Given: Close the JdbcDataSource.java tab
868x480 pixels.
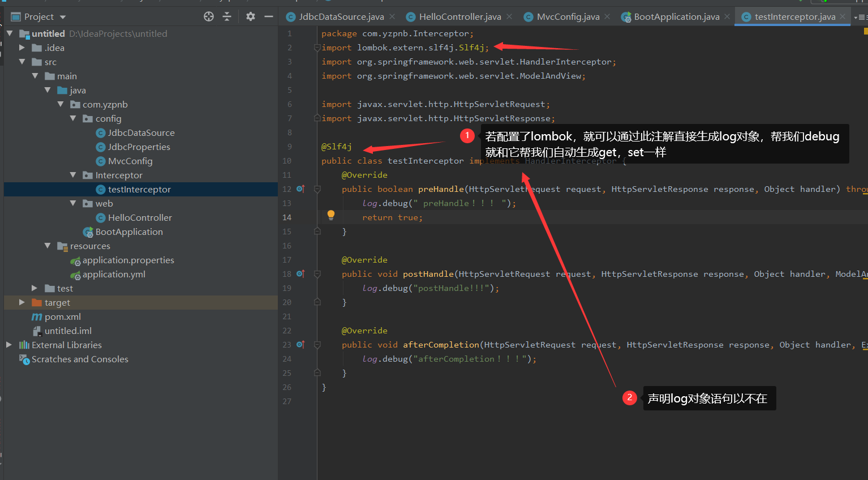Looking at the screenshot, I should pos(392,17).
